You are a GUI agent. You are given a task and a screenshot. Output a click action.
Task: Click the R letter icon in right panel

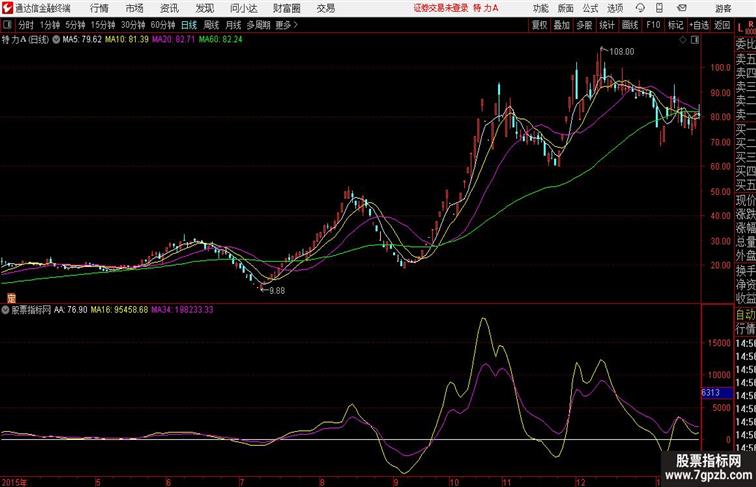point(751,24)
